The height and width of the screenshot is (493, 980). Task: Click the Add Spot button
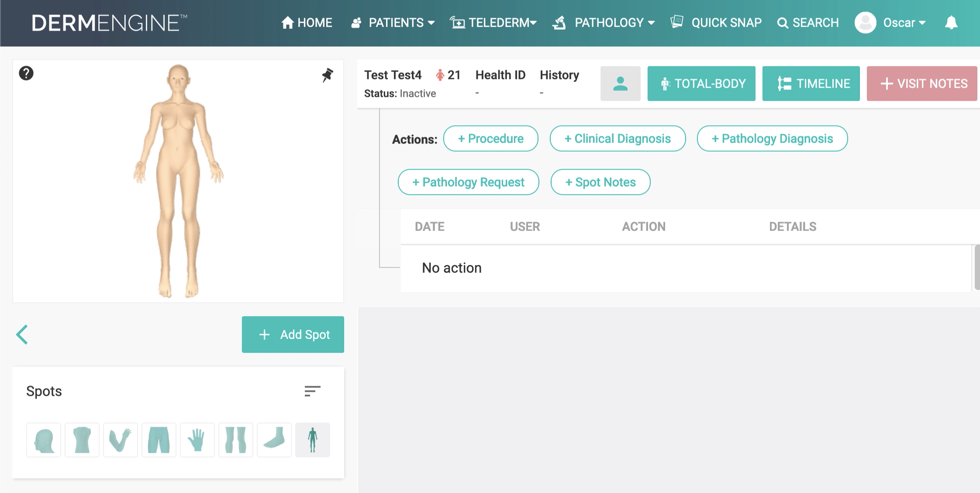point(293,335)
